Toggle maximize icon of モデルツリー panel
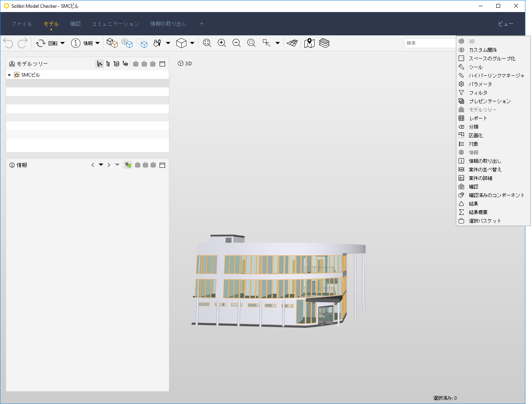 coord(162,64)
